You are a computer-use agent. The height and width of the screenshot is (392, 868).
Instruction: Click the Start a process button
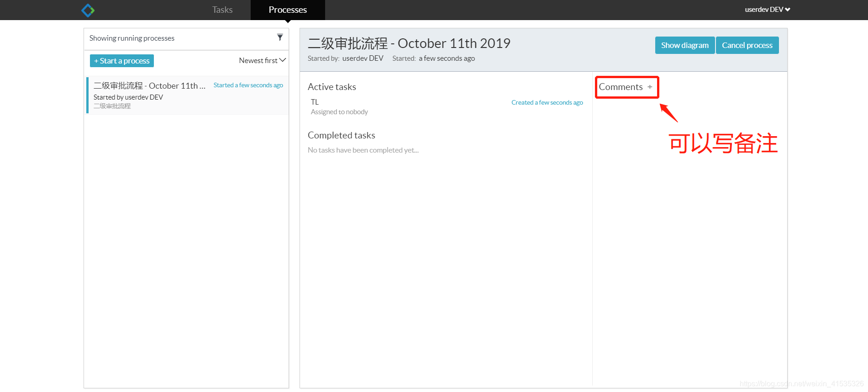point(122,61)
